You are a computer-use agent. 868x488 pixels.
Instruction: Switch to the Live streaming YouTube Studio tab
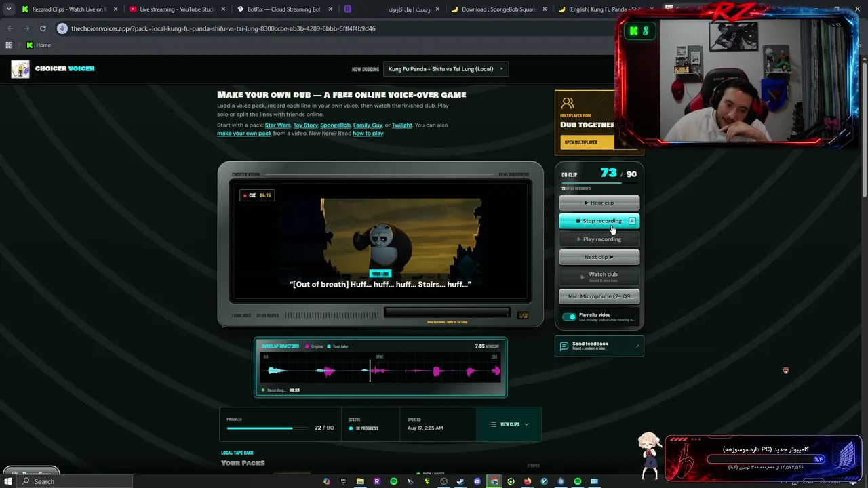coord(177,9)
